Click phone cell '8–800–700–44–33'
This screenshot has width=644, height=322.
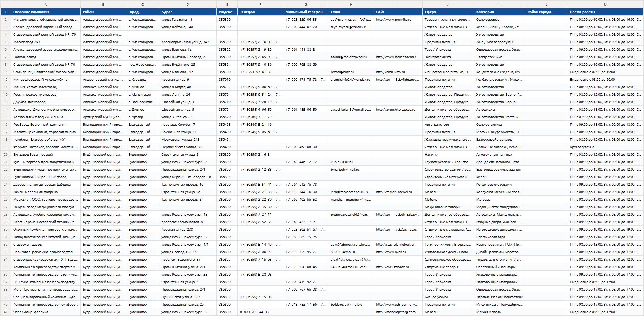pyautogui.click(x=260, y=312)
